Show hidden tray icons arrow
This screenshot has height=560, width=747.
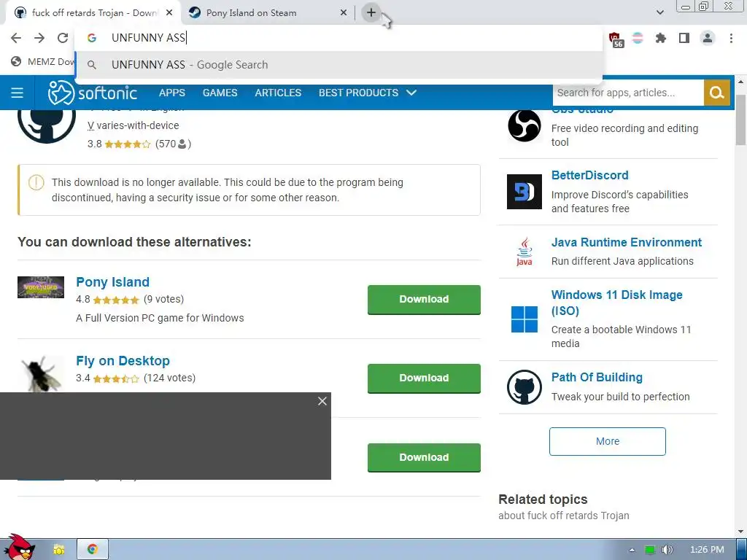point(632,550)
